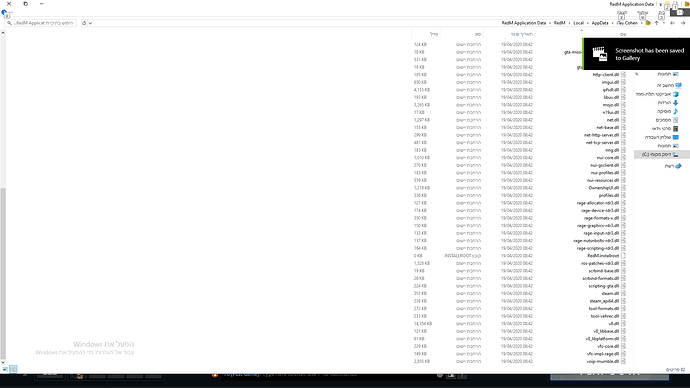Screen dimensions: 690x388
Task: Select the voip-mumble.dll file icon
Action: (x=623, y=361)
